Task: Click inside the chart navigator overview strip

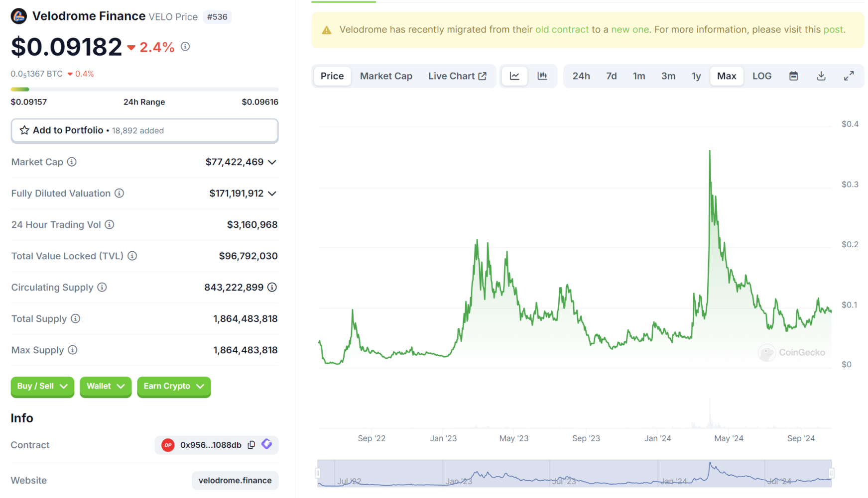Action: [x=574, y=473]
